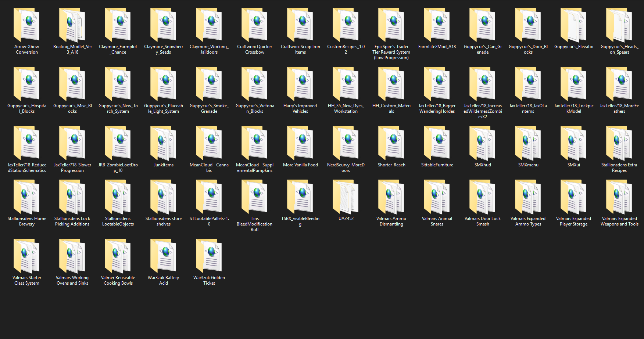
Task: Click the JaxTeller718_BiggerWanderingHordes folder icon
Action: 437,84
